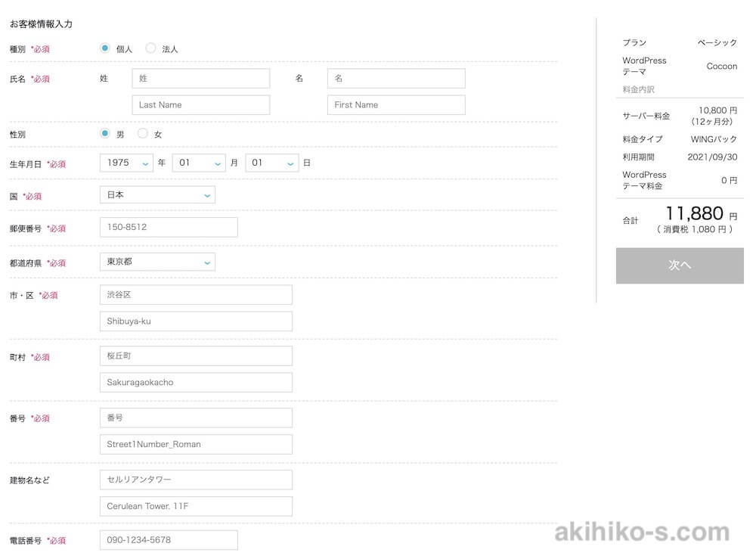Select the 法人 radio button
Viewport: 756px width, 559px height.
click(x=150, y=48)
